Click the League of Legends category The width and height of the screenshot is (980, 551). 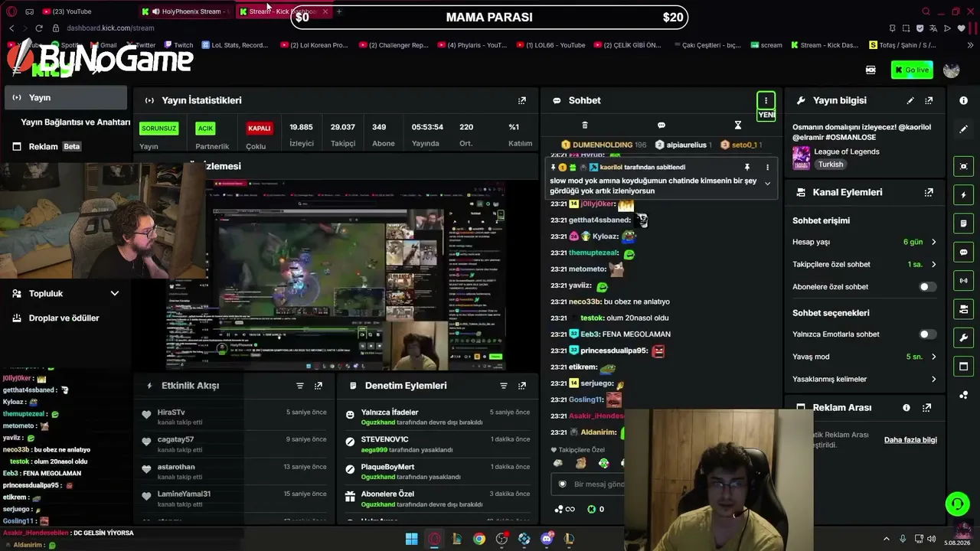847,152
